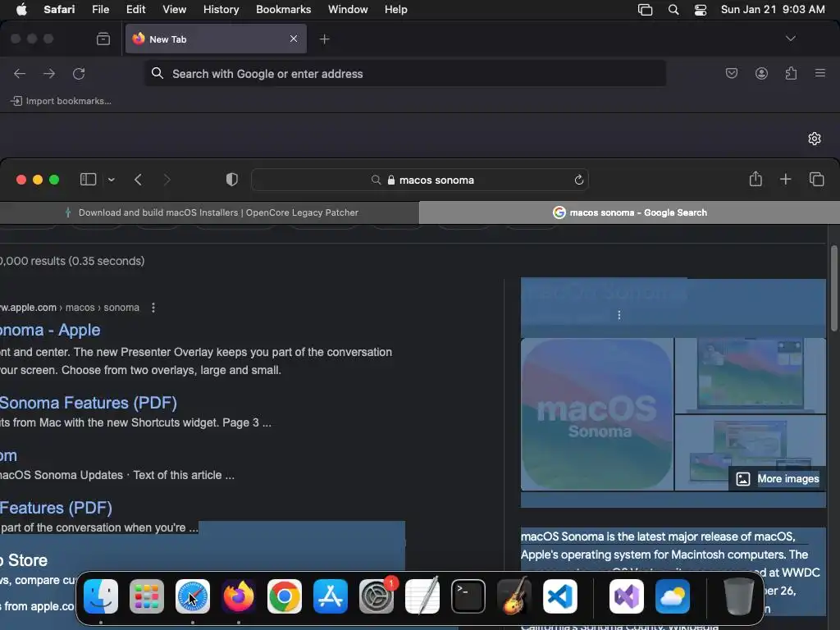Reload the page in Safari address bar

click(578, 180)
